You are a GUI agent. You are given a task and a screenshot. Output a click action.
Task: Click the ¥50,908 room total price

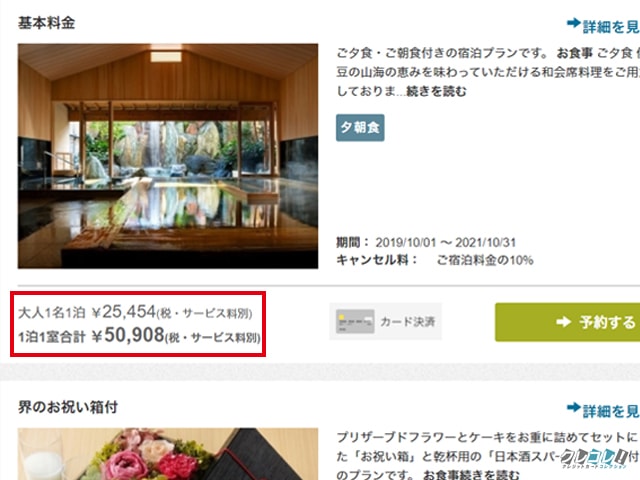tap(128, 335)
